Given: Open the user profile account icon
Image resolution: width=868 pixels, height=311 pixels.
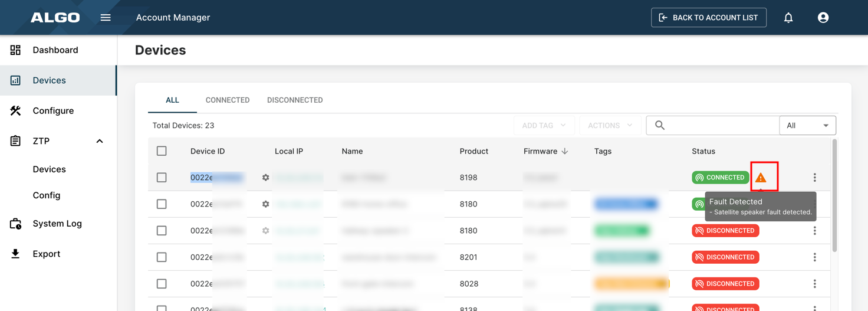Looking at the screenshot, I should pyautogui.click(x=823, y=18).
